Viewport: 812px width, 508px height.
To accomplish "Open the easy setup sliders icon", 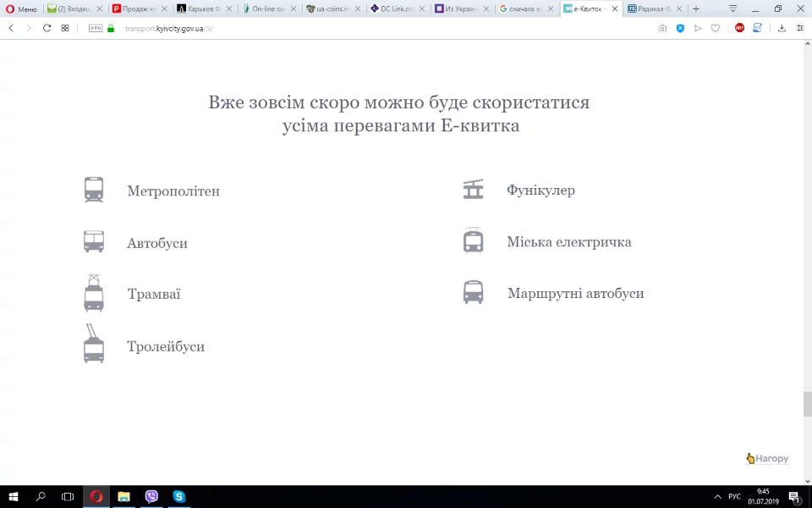I will [x=800, y=29].
